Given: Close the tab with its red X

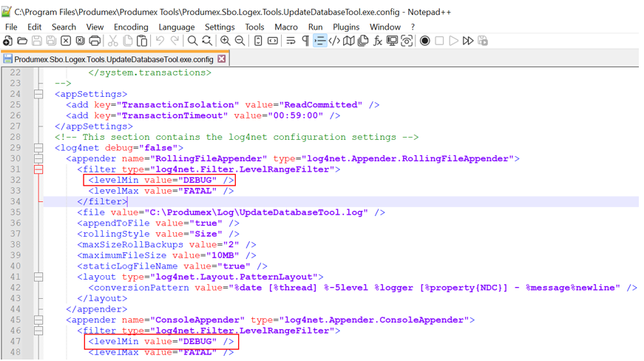Looking at the screenshot, I should (222, 59).
